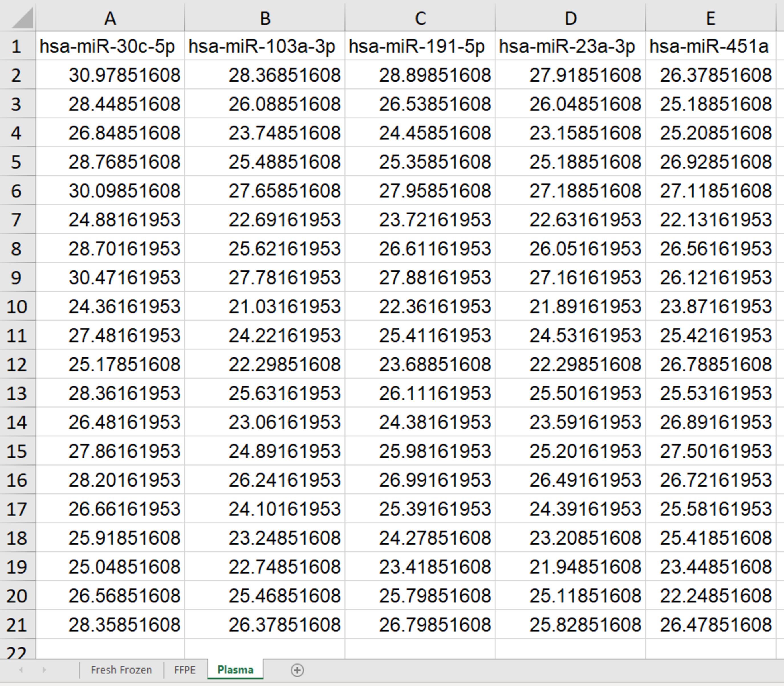The image size is (784, 686).
Task: Select cell with value 23.15851608
Action: click(570, 132)
